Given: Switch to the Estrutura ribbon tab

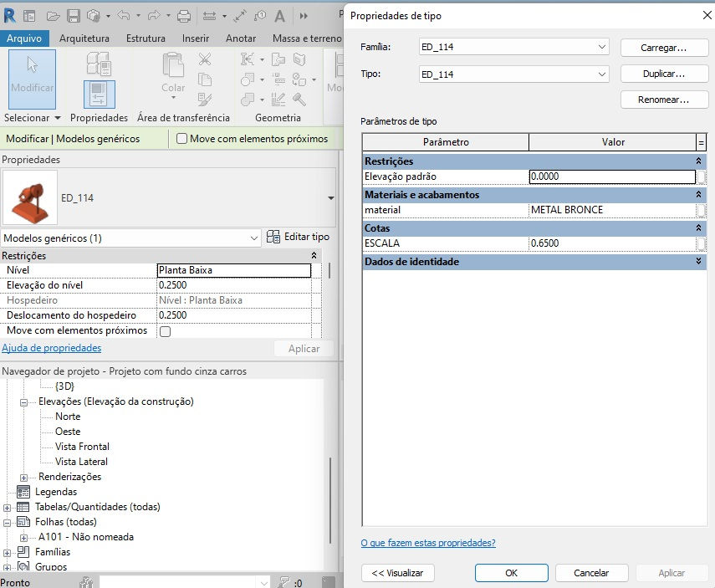Looking at the screenshot, I should [x=146, y=38].
